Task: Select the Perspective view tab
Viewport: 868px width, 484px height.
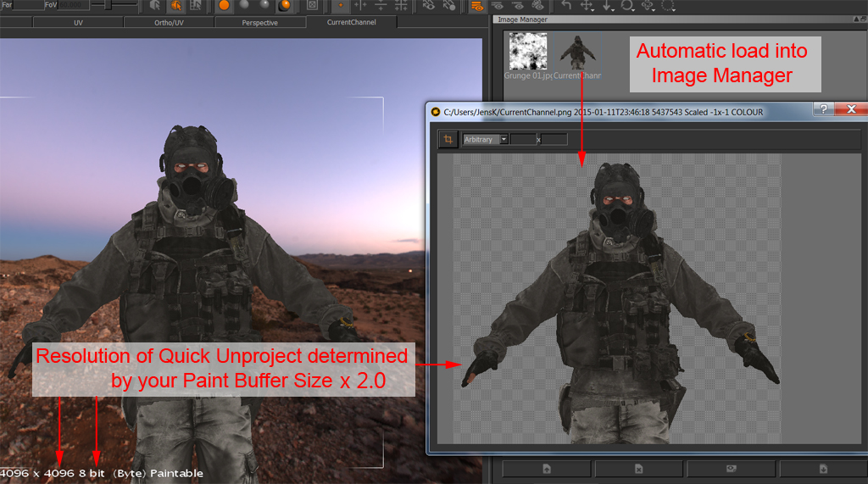Action: click(x=259, y=23)
